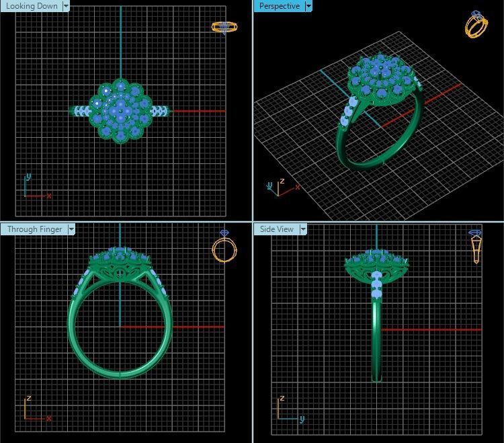Open the Perspective viewport dropdown arrow
The height and width of the screenshot is (443, 504).
[308, 6]
